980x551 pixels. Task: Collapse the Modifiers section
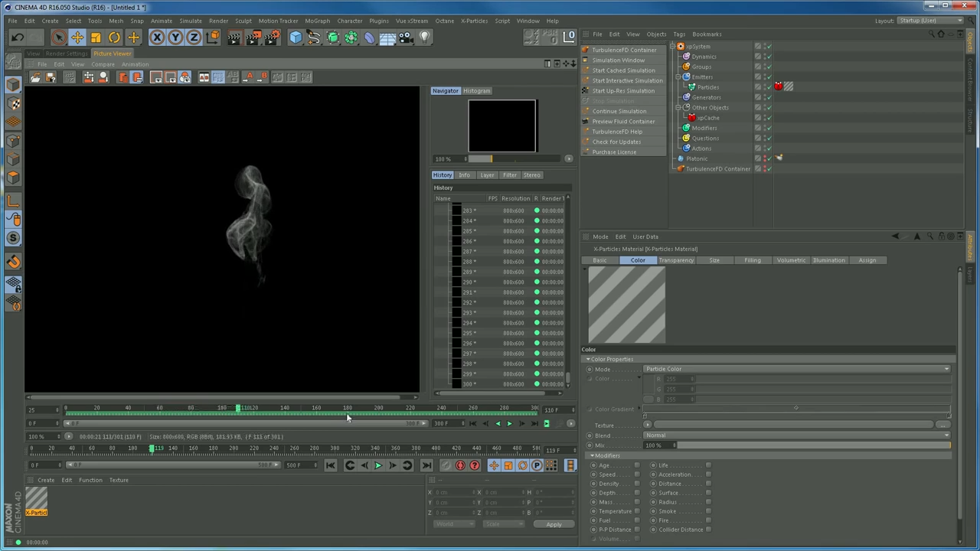click(x=592, y=455)
